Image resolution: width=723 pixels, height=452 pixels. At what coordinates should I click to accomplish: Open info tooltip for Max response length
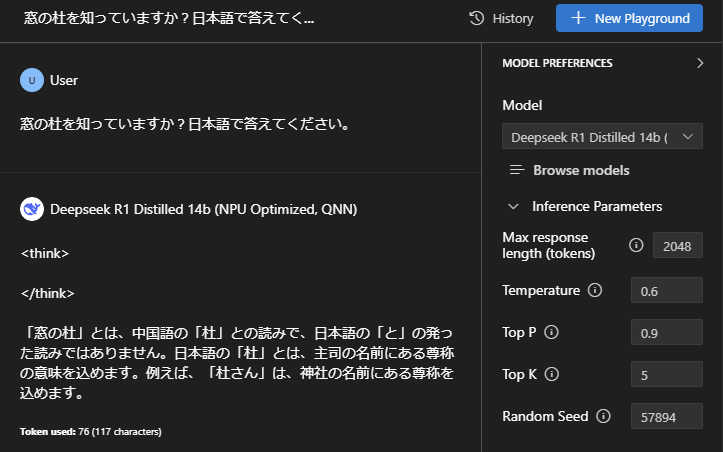click(635, 245)
